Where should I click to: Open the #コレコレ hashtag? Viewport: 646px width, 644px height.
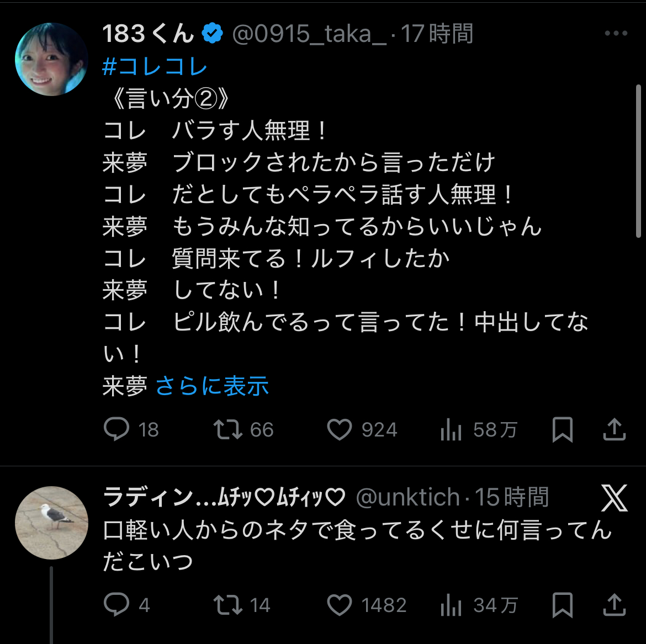pos(155,67)
